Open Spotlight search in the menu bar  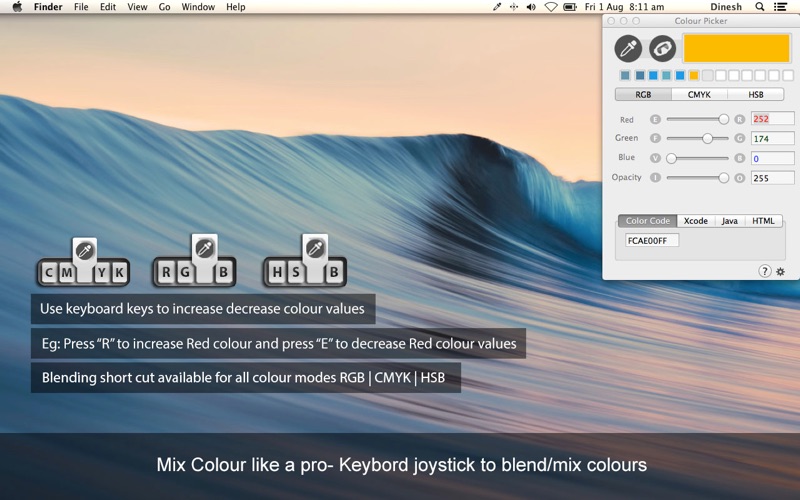(x=759, y=7)
